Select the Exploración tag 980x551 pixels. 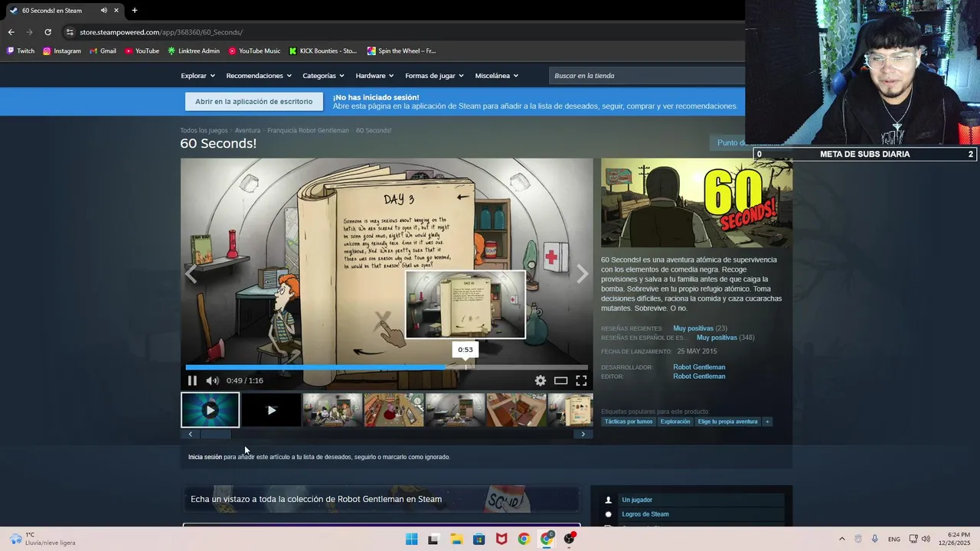[x=675, y=422]
